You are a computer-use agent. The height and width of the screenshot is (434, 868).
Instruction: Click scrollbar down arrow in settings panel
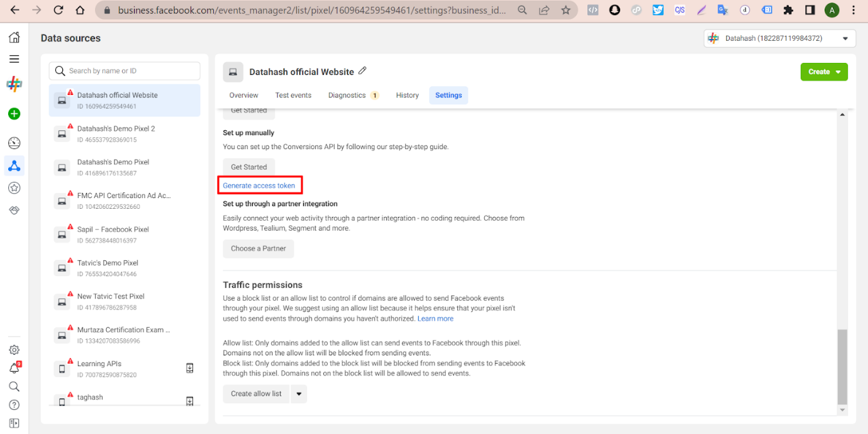(x=843, y=410)
